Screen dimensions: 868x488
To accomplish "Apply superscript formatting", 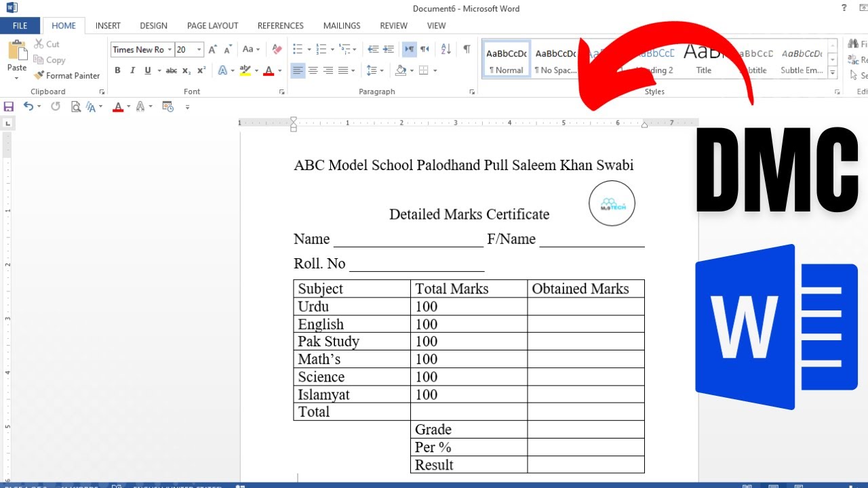I will pyautogui.click(x=201, y=70).
